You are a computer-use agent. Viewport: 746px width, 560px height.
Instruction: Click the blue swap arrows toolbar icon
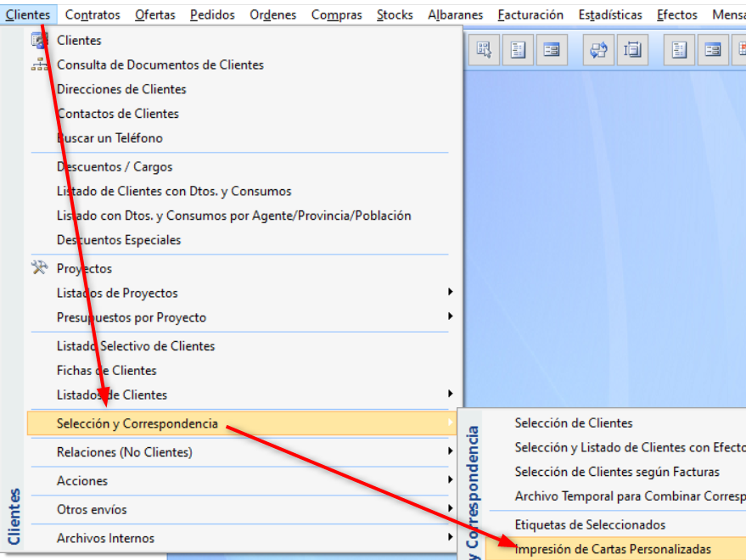pyautogui.click(x=599, y=49)
